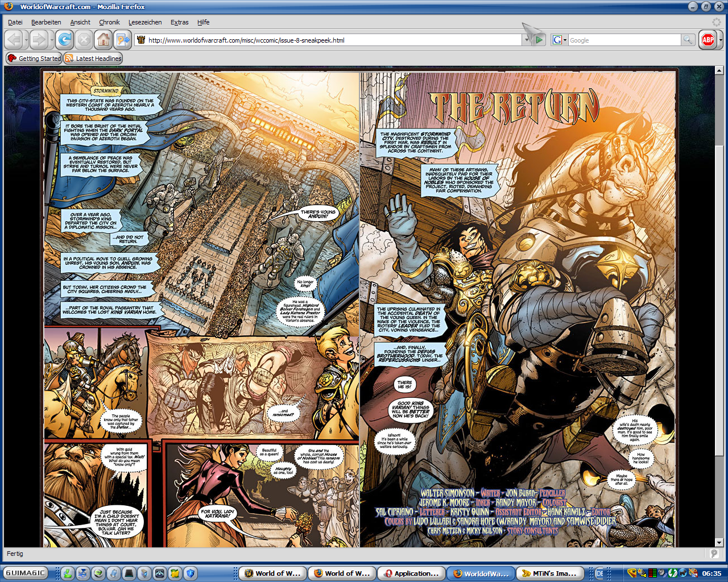The image size is (728, 582).
Task: Open the Ansicht menu
Action: tap(80, 22)
